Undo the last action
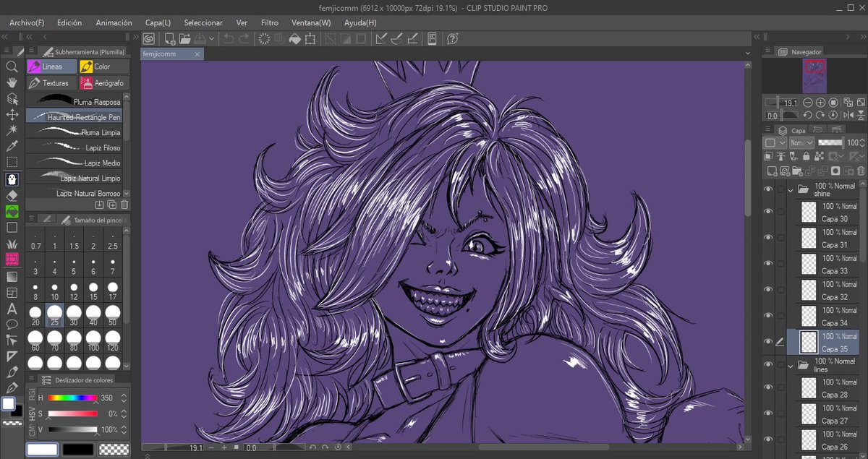The height and width of the screenshot is (459, 868). pyautogui.click(x=229, y=39)
